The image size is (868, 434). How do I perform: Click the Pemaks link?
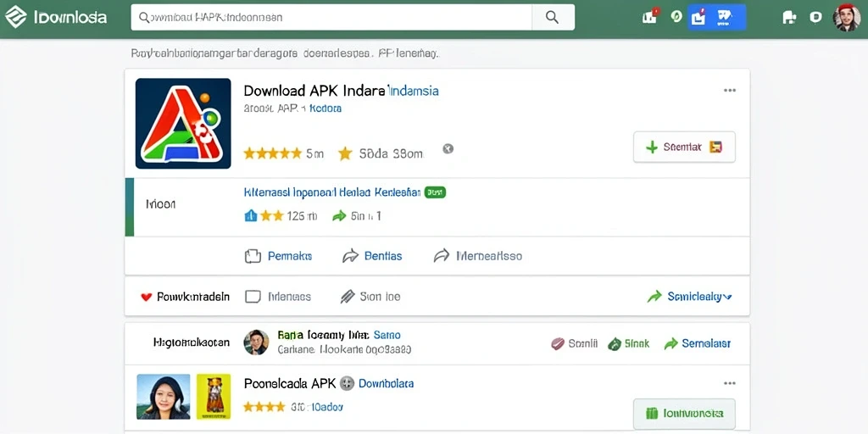[290, 256]
